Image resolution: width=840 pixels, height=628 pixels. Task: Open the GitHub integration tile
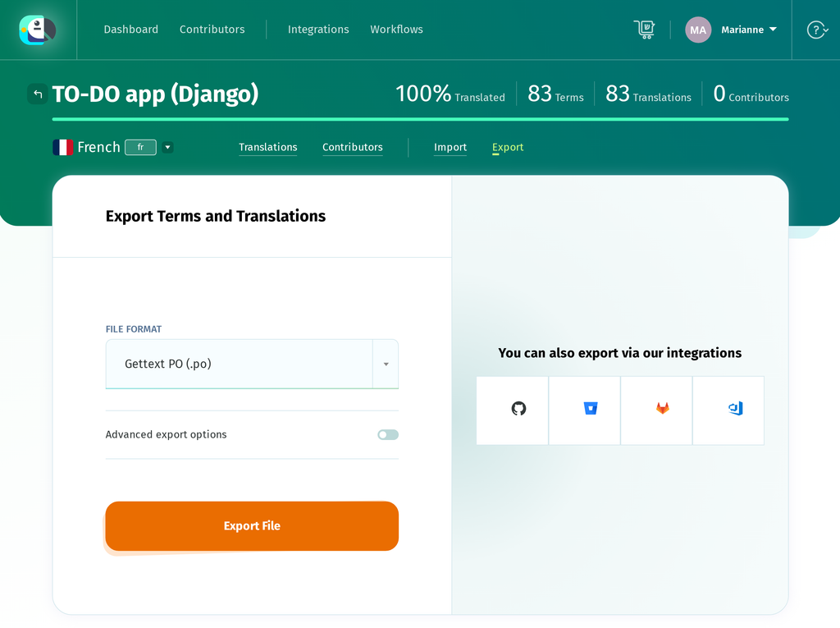pos(512,410)
